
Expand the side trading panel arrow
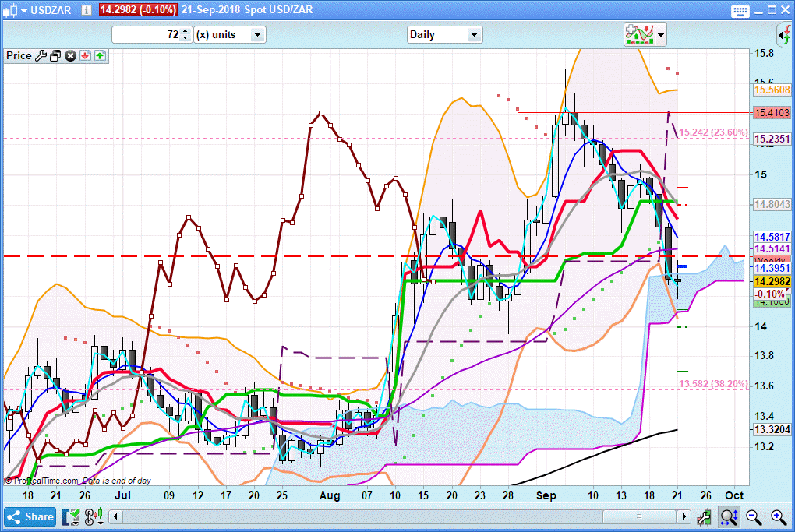pyautogui.click(x=784, y=36)
